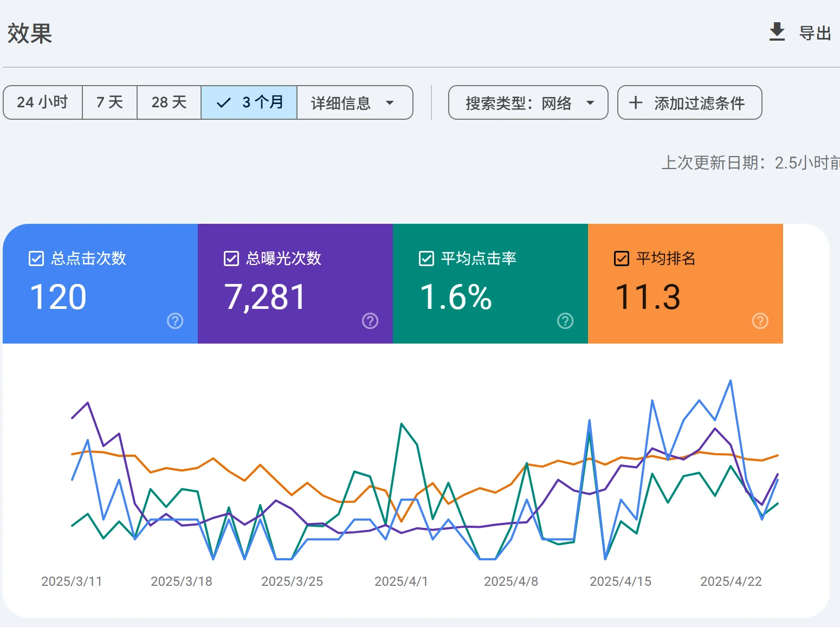
Task: Uncheck the 总曝光次数 checkbox
Action: (x=231, y=258)
